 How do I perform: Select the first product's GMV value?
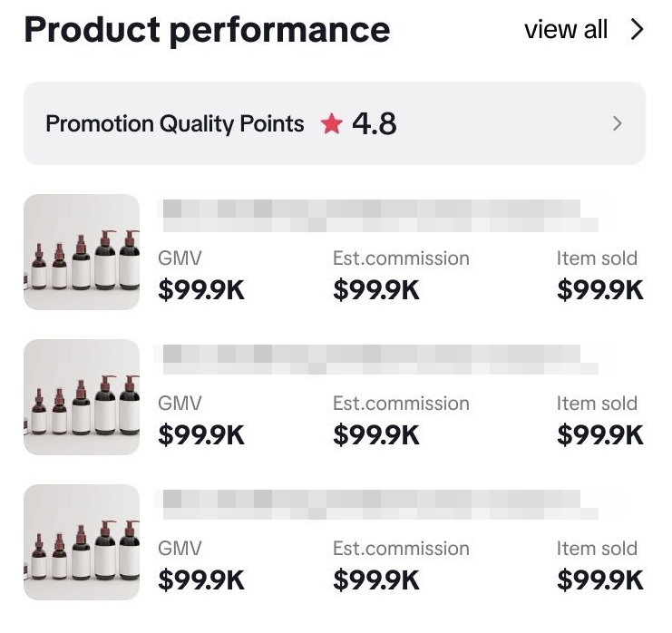click(x=201, y=290)
